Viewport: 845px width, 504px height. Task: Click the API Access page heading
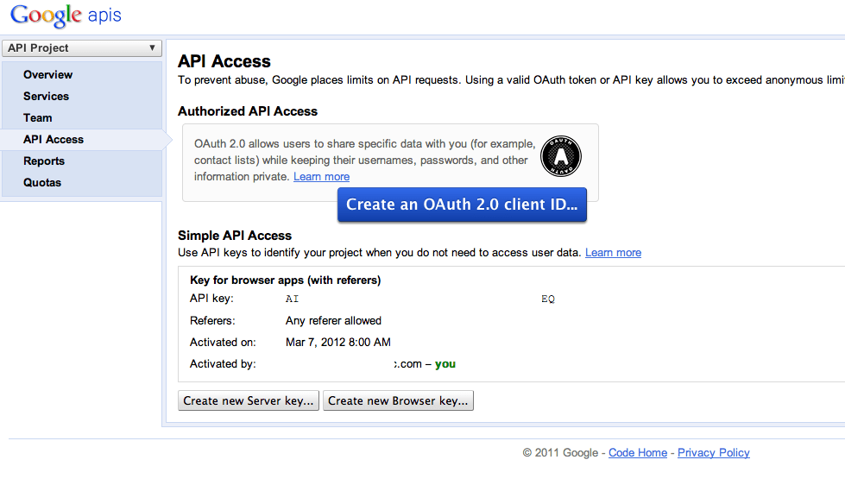(224, 61)
